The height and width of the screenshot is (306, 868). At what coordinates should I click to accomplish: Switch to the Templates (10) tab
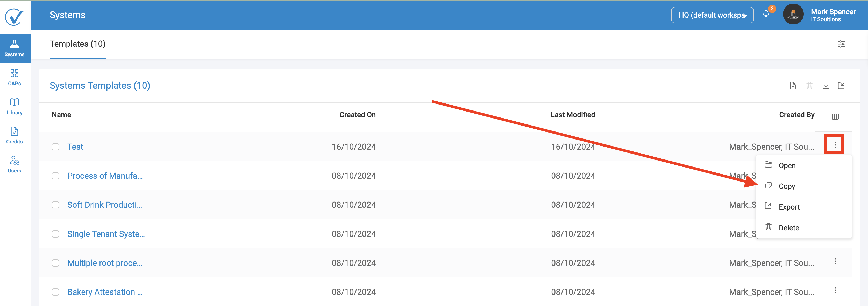[77, 44]
